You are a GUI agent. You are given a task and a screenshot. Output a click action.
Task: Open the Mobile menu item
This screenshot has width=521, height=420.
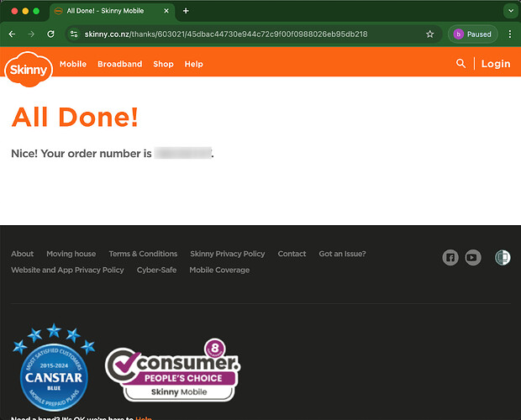click(x=73, y=64)
